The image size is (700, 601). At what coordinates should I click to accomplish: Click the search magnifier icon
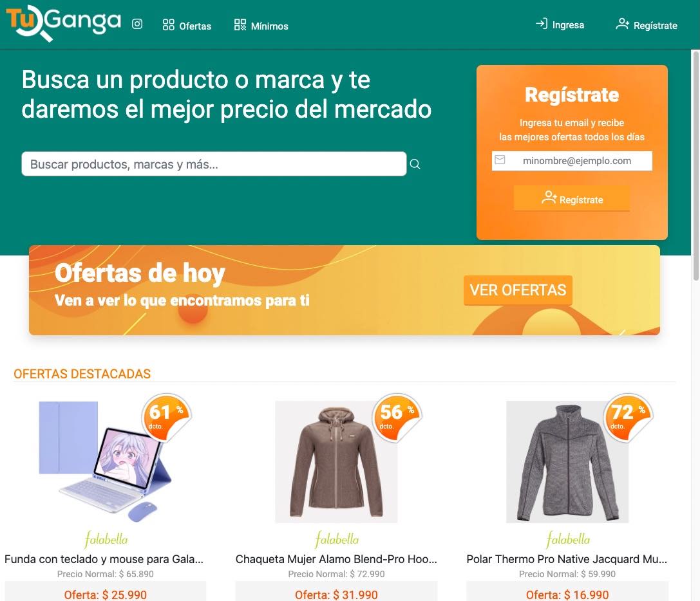[415, 164]
